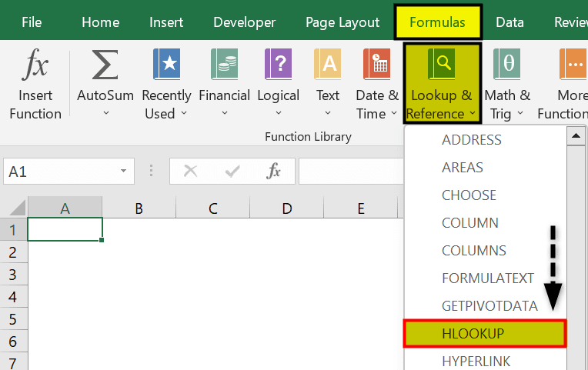Select row 3 header

[14, 275]
